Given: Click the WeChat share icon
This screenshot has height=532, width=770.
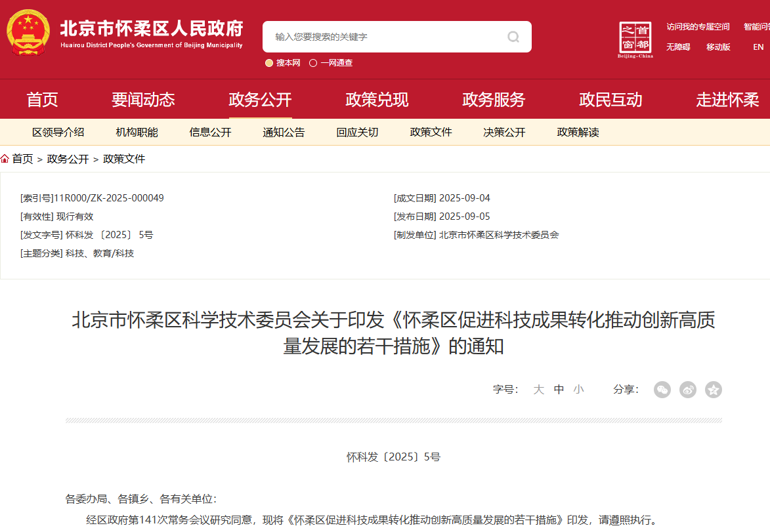Looking at the screenshot, I should (662, 390).
